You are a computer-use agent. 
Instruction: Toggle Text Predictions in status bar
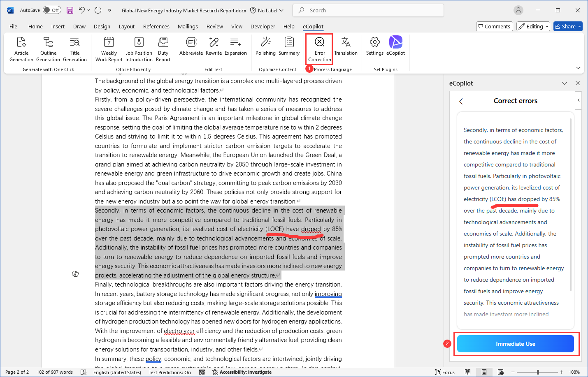click(169, 372)
